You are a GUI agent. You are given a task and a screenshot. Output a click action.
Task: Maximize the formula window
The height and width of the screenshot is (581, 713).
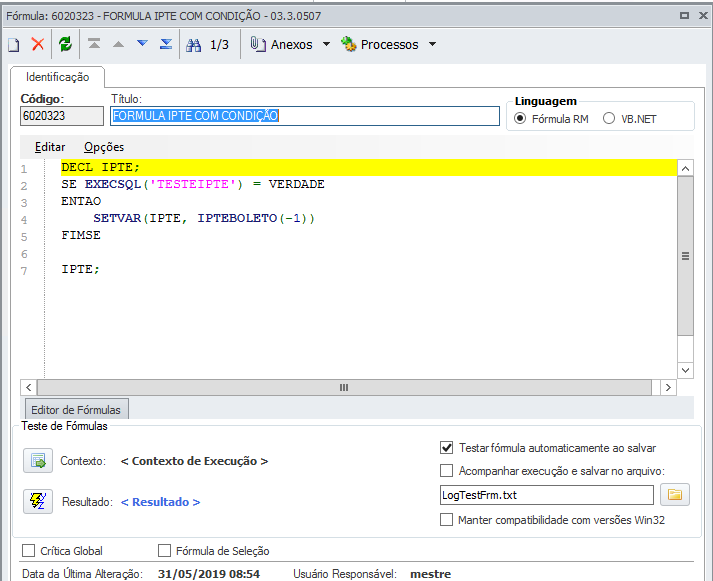(x=684, y=15)
